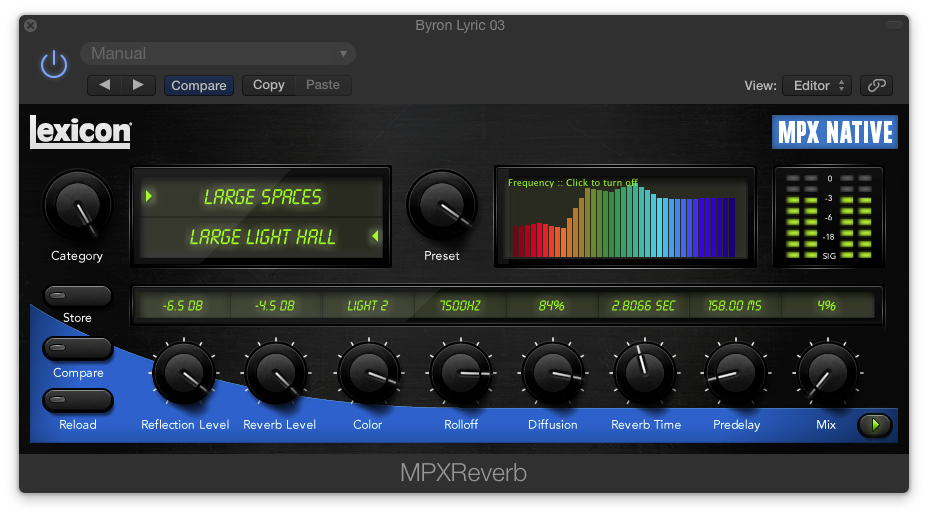Screen dimensions: 928x516
Task: Select the LARGE LIGHT HALL preset display row
Action: pos(262,237)
